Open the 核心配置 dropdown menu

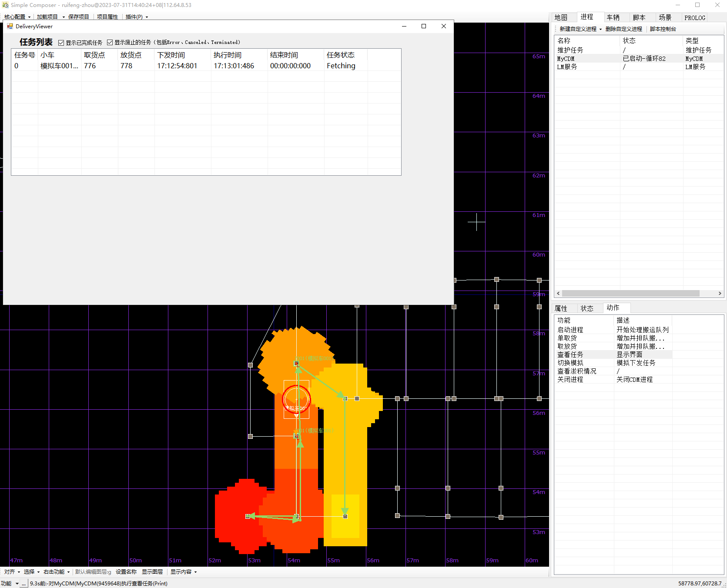[x=17, y=17]
